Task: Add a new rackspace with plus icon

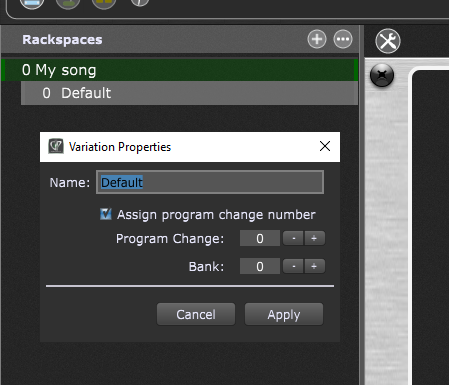Action: (x=317, y=39)
